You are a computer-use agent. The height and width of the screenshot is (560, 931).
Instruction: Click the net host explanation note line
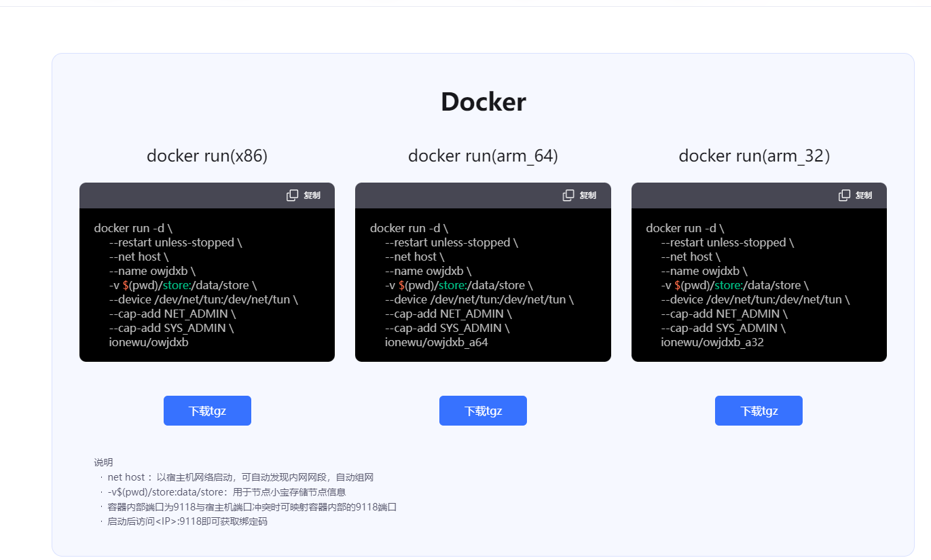[x=240, y=477]
